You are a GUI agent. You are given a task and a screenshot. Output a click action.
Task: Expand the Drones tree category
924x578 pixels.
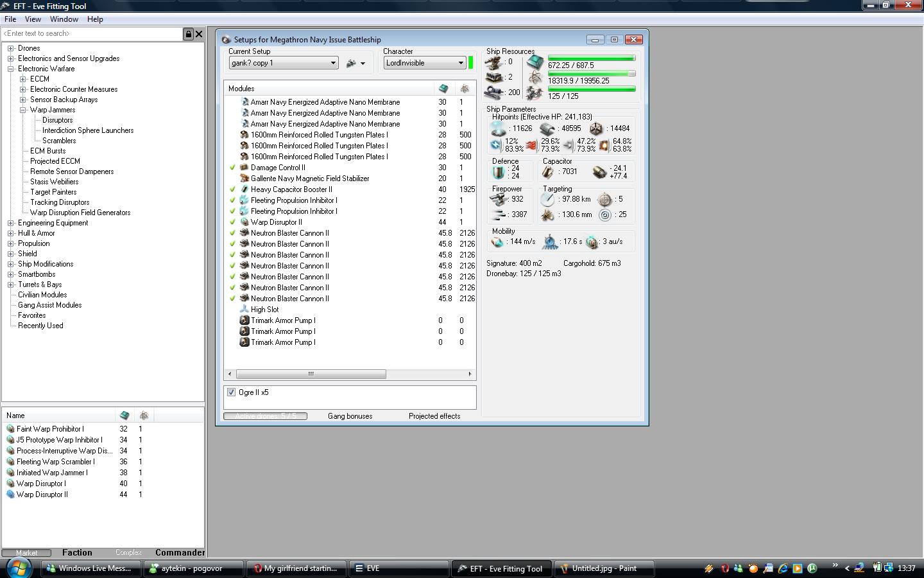click(x=11, y=48)
